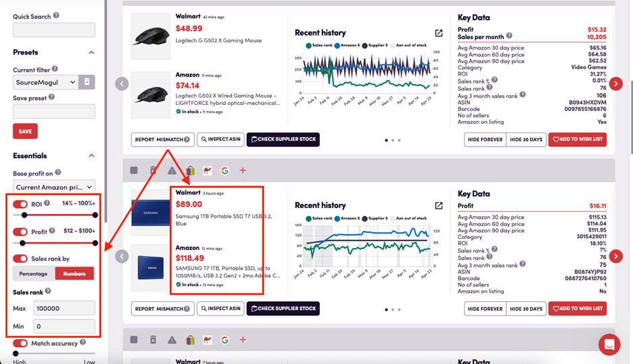
Task: Open Match accuracy help icon
Action: 83,342
